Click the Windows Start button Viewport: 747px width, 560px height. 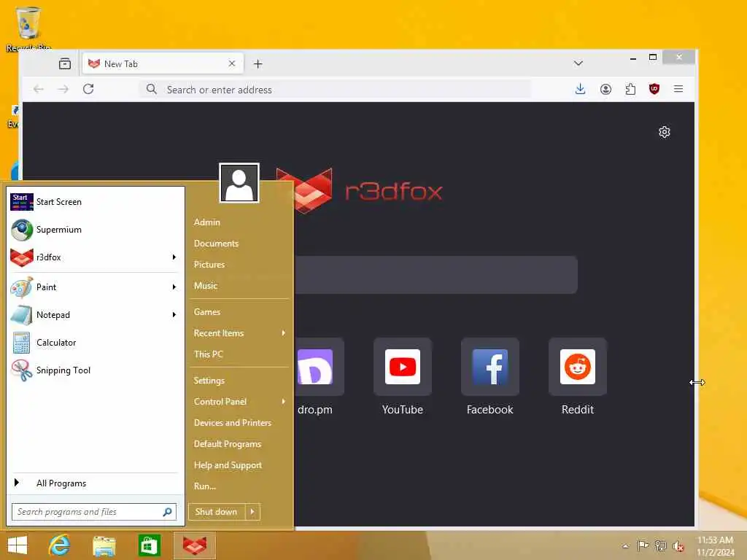point(18,545)
